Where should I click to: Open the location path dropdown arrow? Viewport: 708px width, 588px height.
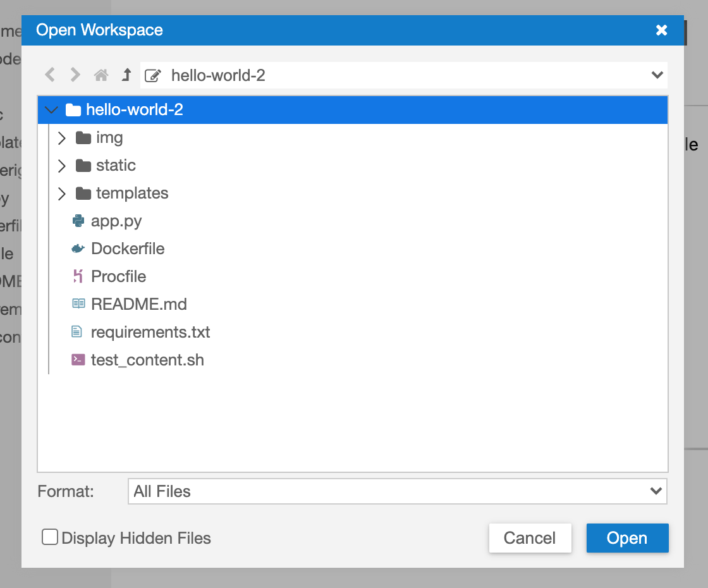tap(657, 75)
